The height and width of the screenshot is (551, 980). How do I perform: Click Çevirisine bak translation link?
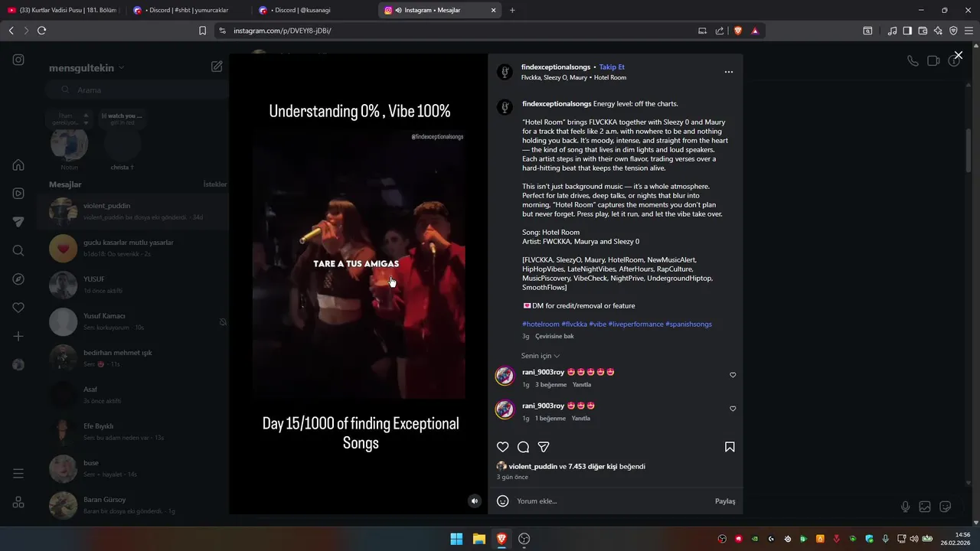554,336
